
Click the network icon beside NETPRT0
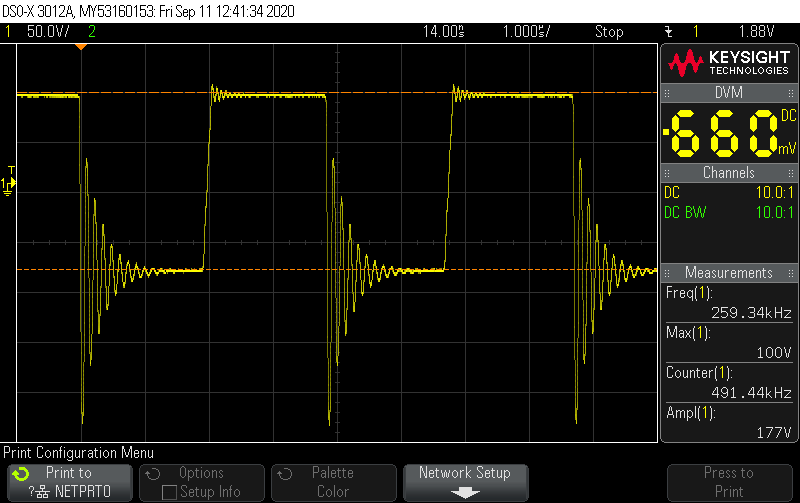[x=43, y=492]
